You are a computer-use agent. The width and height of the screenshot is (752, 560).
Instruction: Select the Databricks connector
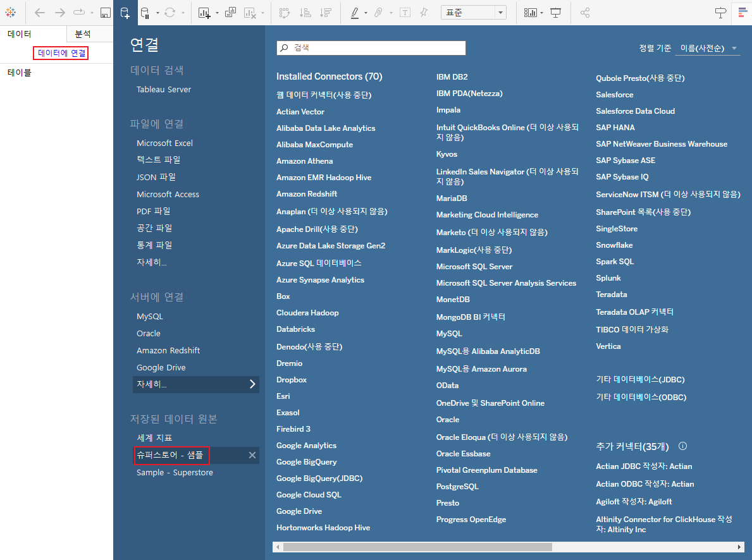pyautogui.click(x=295, y=329)
